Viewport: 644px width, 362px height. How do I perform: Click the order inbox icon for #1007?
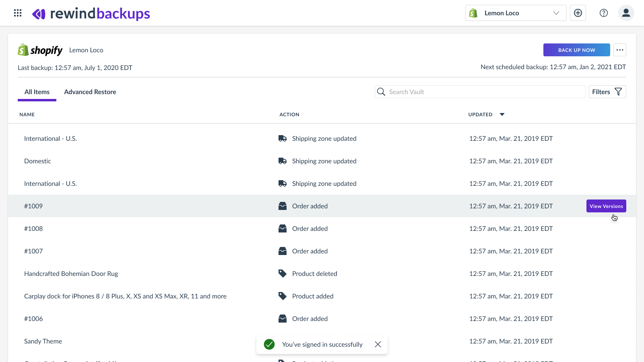click(x=283, y=251)
